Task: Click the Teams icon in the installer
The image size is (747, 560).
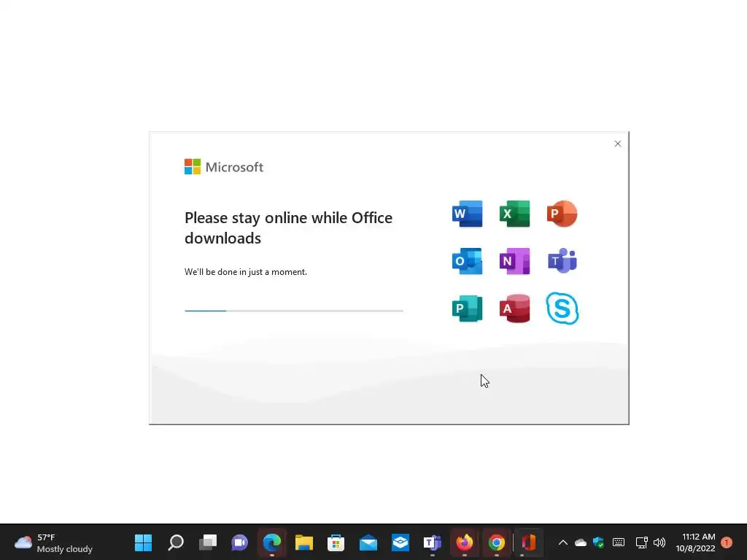Action: 562,261
